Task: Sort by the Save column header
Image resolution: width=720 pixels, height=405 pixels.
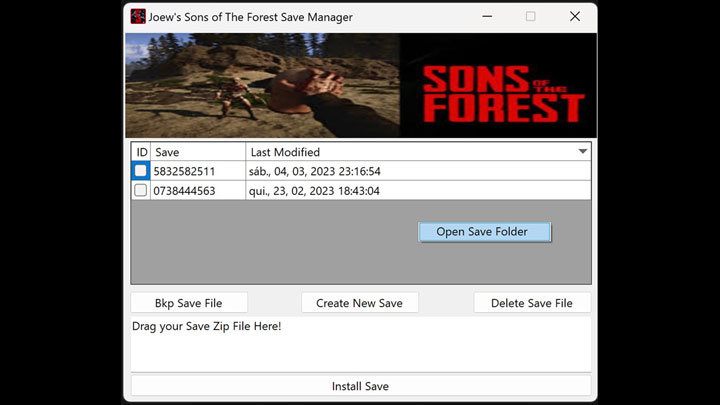Action: coord(198,152)
